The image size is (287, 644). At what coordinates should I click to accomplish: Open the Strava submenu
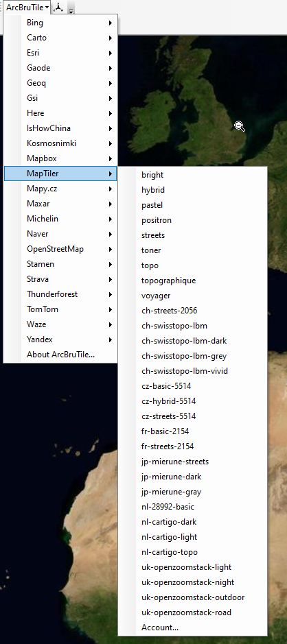pos(60,279)
